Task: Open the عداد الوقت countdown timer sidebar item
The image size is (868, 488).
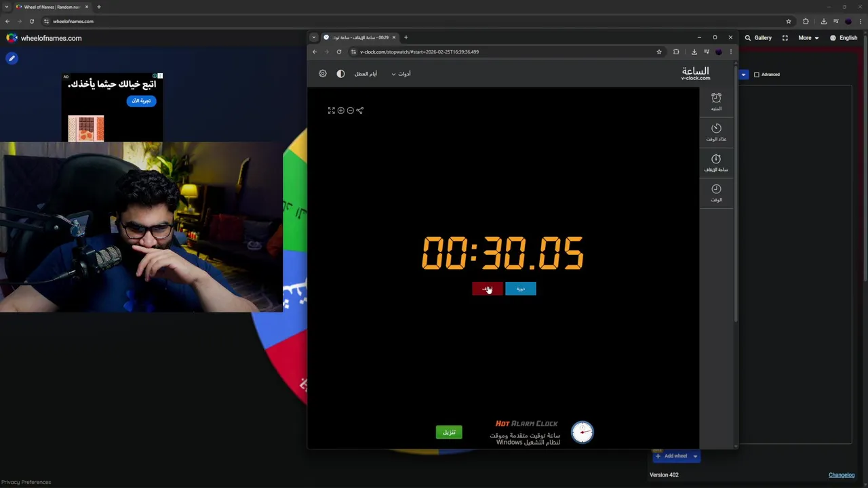Action: pos(716,132)
